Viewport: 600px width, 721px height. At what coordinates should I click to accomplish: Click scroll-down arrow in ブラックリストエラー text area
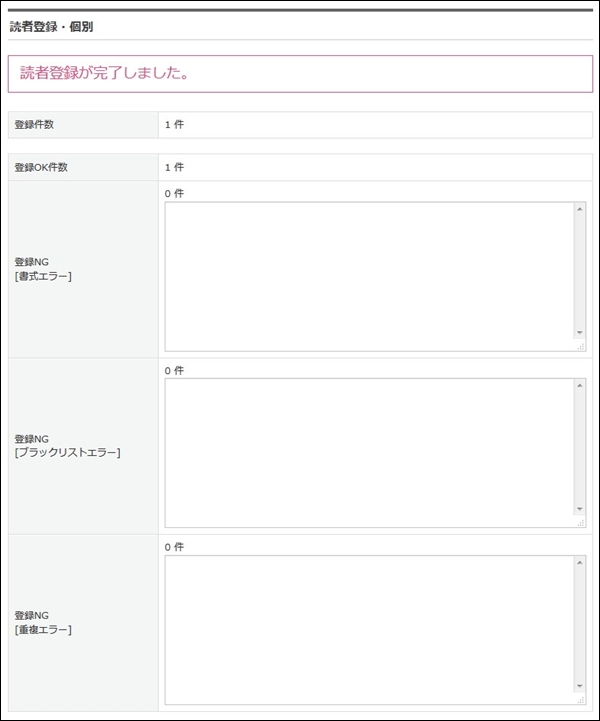click(580, 509)
